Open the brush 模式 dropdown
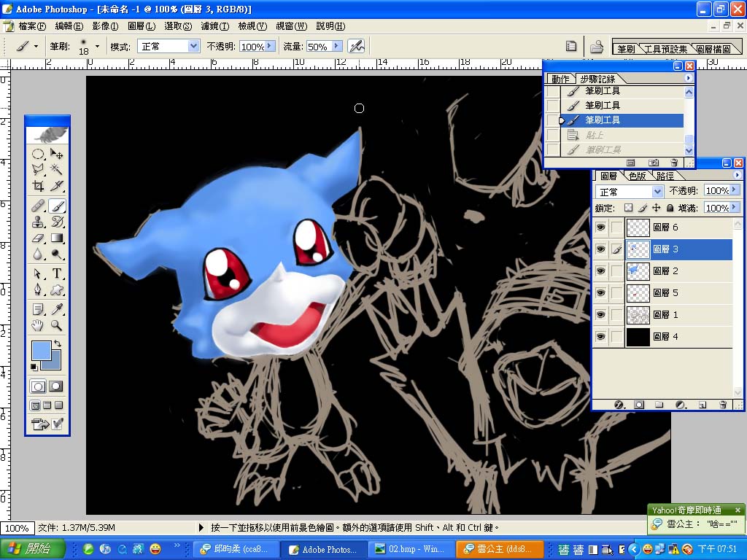747x560 pixels. (x=193, y=46)
